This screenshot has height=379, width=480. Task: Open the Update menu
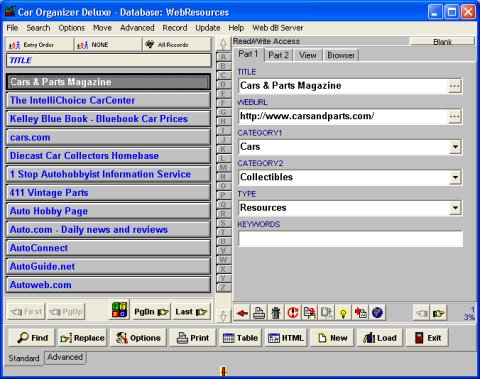click(x=208, y=28)
